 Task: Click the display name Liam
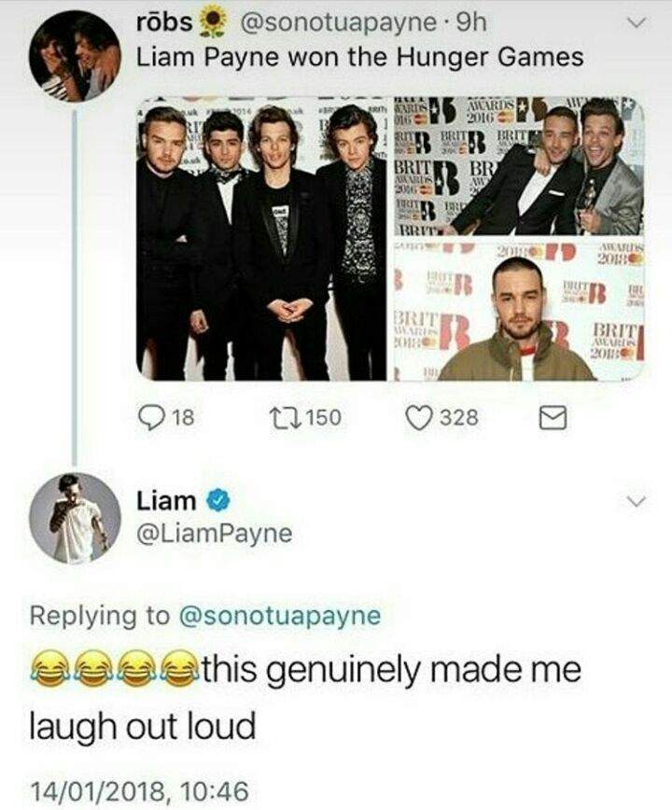click(x=166, y=500)
